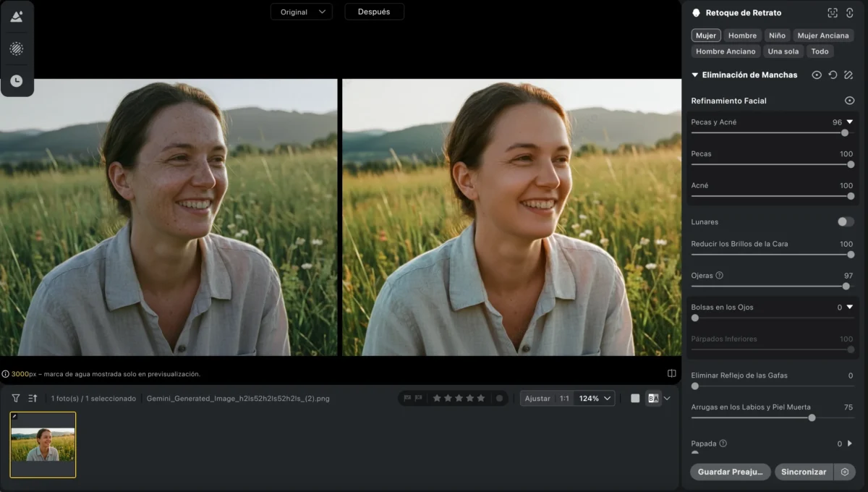
Task: Select the photo thumbnail in the filmstrip
Action: click(43, 444)
